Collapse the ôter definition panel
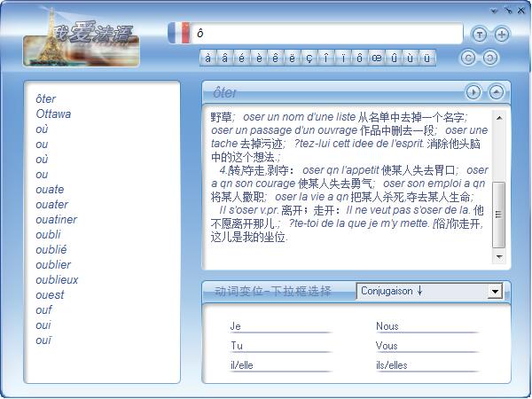 point(497,91)
